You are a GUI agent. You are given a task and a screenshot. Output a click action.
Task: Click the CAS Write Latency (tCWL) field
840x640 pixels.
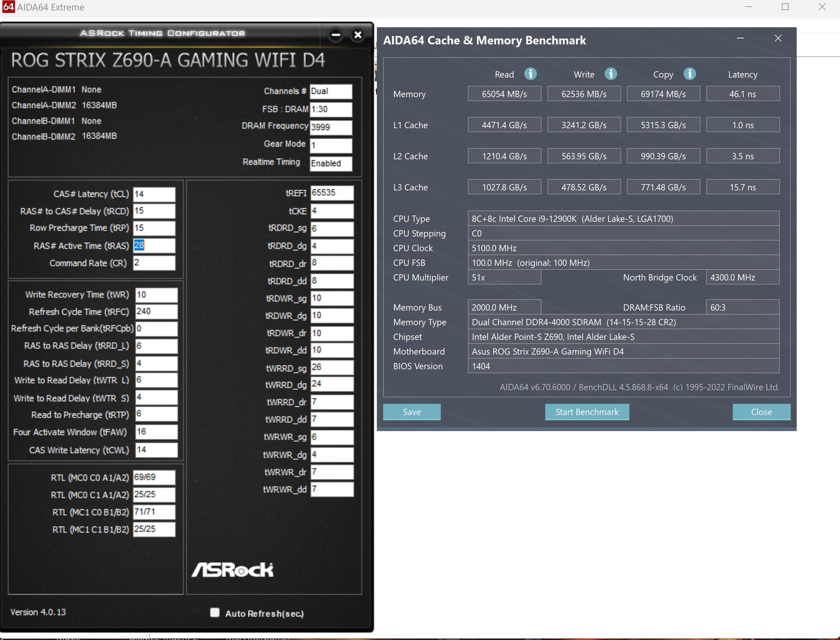[x=156, y=450]
